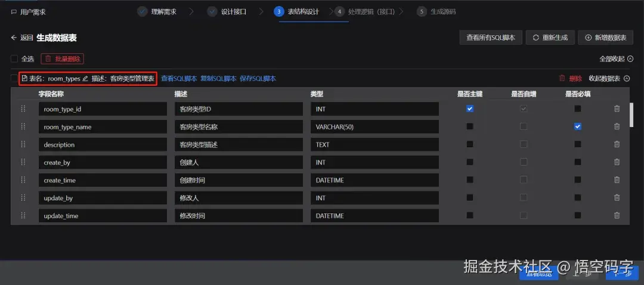Check 全选 select all checkbox
The image size is (644, 285).
14,58
